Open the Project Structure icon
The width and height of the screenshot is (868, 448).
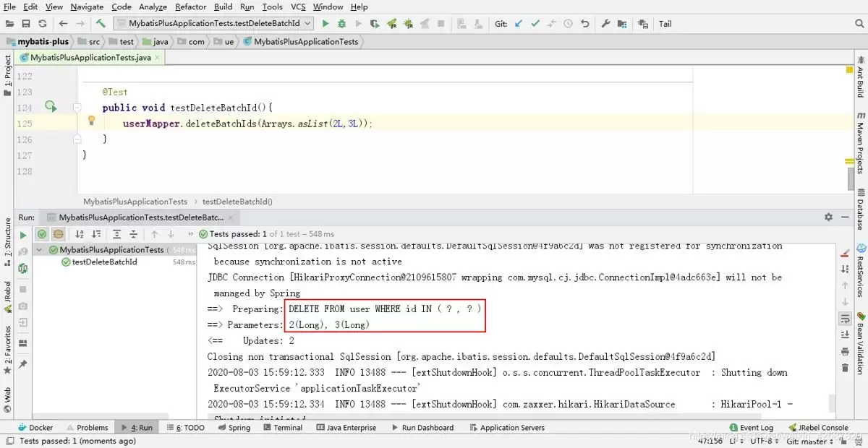(623, 24)
